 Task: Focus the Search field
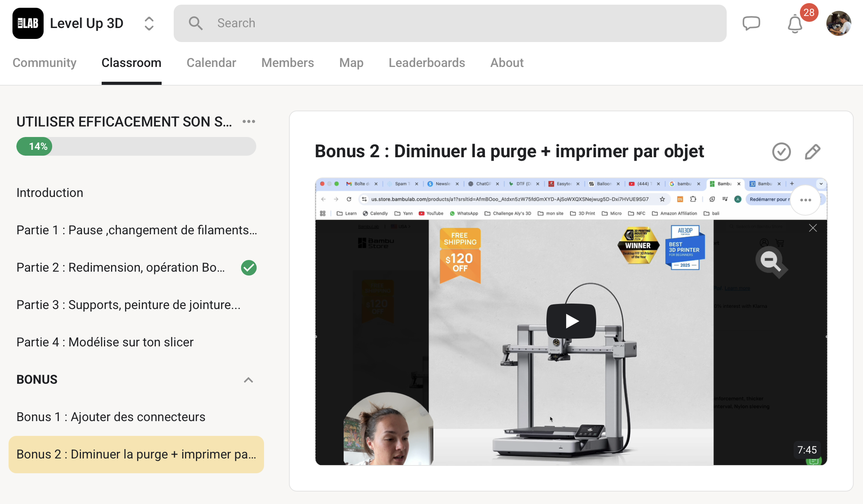450,23
